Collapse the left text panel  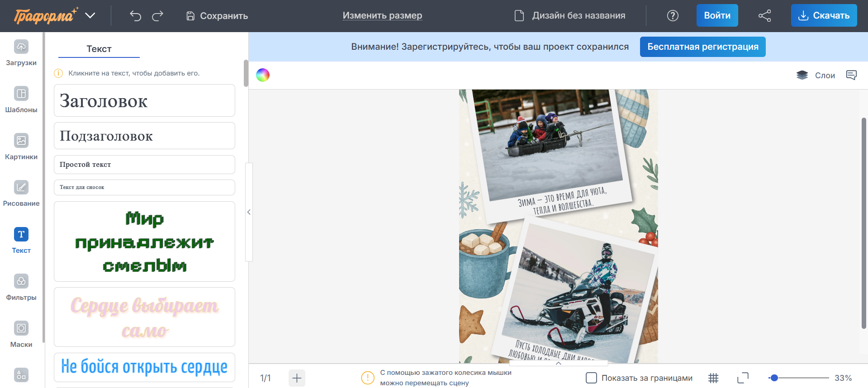click(249, 212)
